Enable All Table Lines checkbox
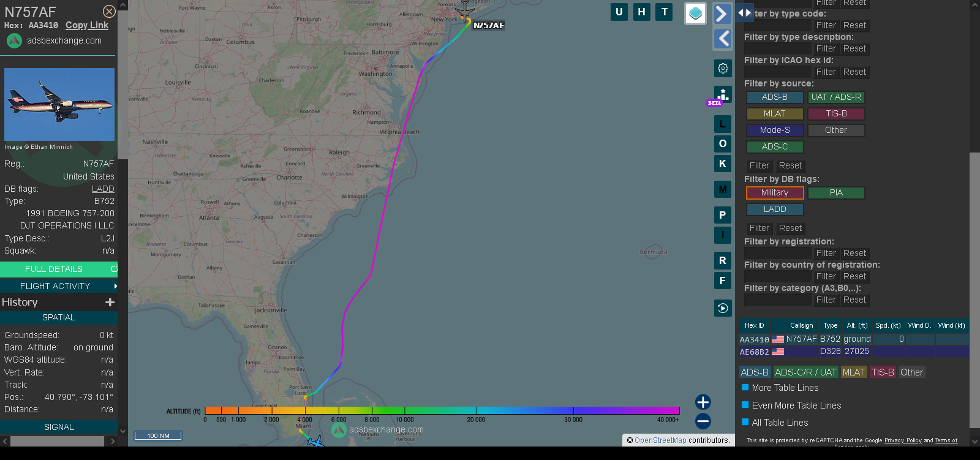The height and width of the screenshot is (460, 980). tap(745, 422)
